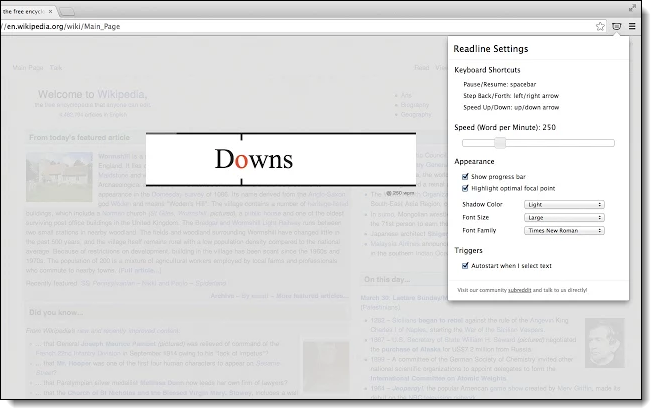Open the Arts portal link
This screenshot has height=415, width=657.
coord(406,95)
